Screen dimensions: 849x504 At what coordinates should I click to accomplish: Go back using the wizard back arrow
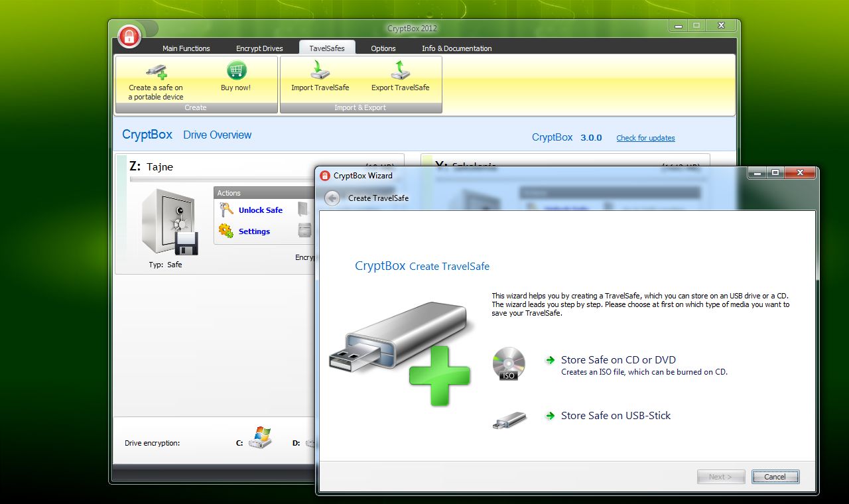332,198
